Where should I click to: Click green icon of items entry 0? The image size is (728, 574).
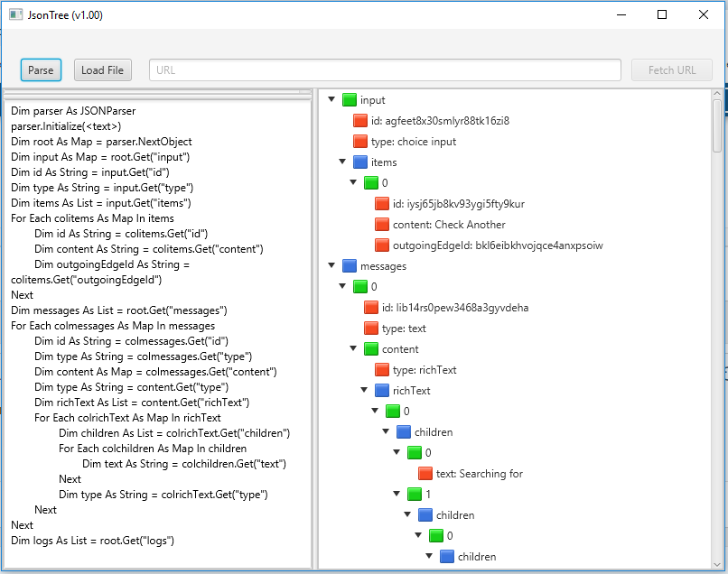[371, 183]
